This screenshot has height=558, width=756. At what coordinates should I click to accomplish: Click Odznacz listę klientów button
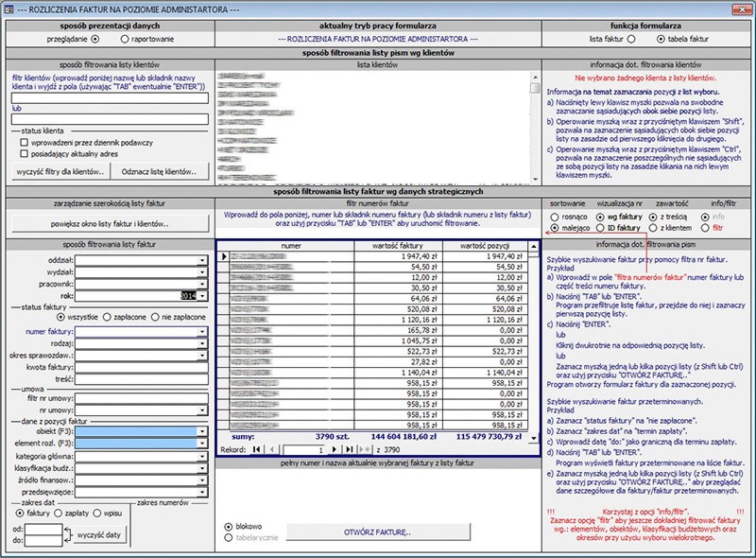[x=160, y=172]
